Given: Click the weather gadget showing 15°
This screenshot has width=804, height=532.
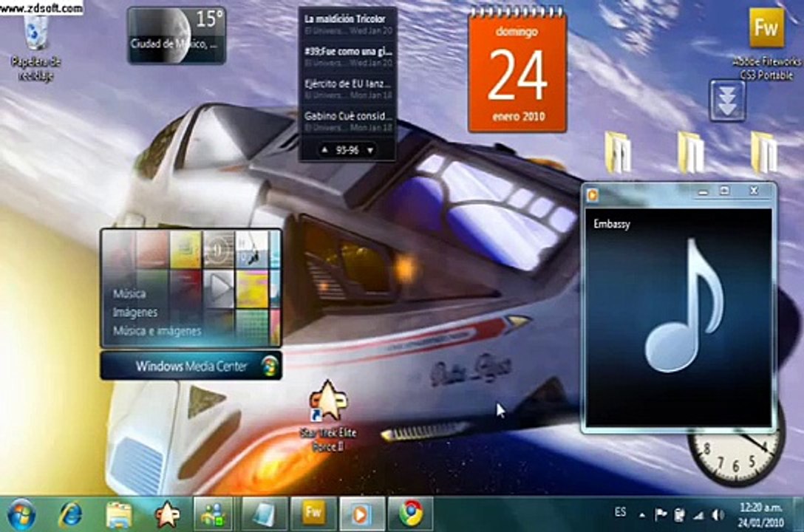Looking at the screenshot, I should (177, 35).
